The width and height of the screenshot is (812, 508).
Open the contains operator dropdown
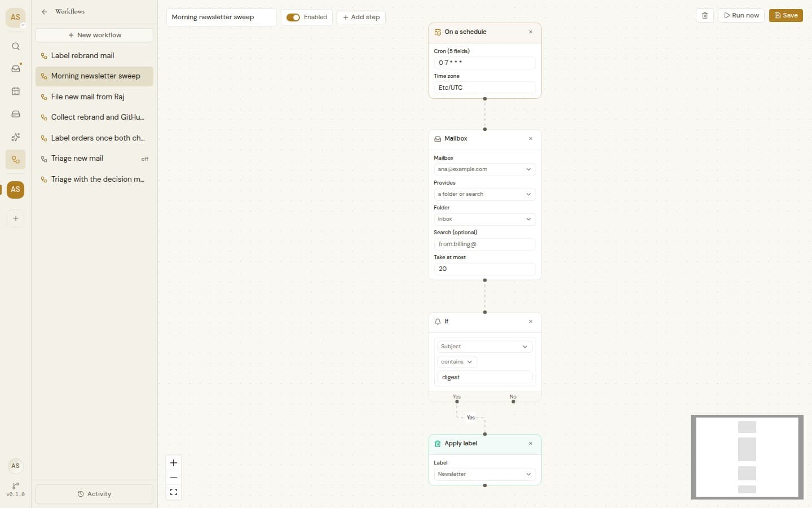pyautogui.click(x=457, y=362)
